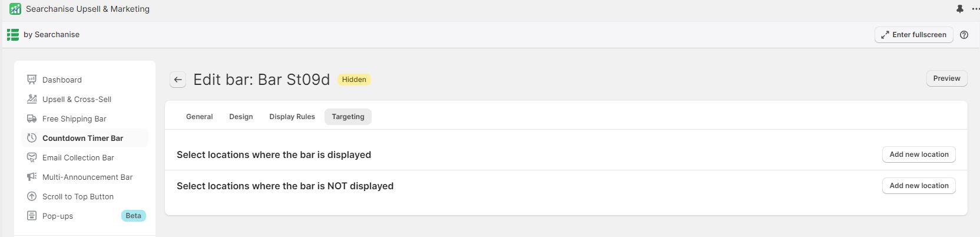Select the Targeting tab

click(x=348, y=117)
